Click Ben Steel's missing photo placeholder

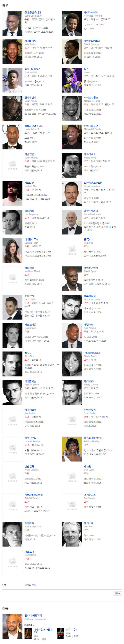72,477
